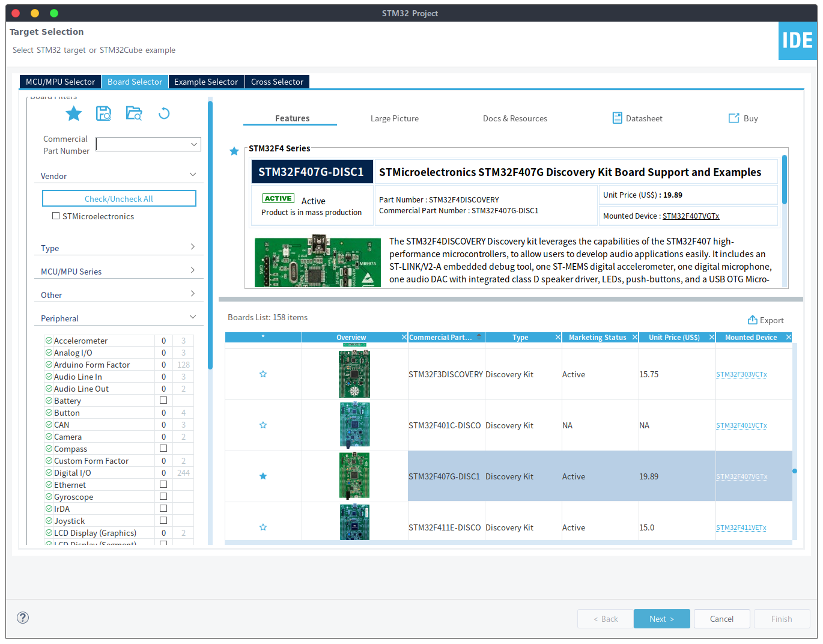Click the board details vertical scrollbar
The width and height of the screenshot is (823, 644).
tap(785, 180)
